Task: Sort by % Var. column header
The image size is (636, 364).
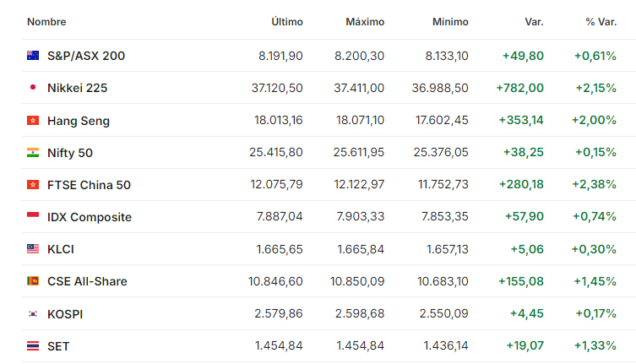Action: coord(601,21)
